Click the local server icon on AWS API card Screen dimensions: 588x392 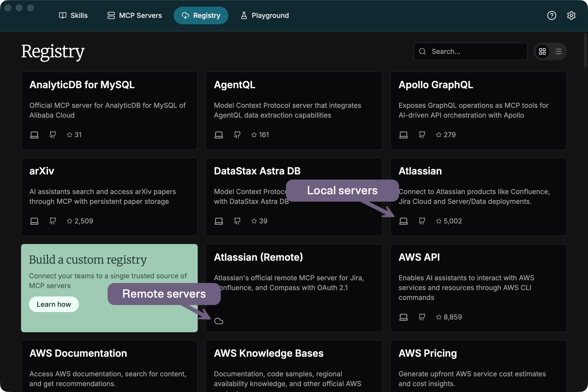point(404,317)
